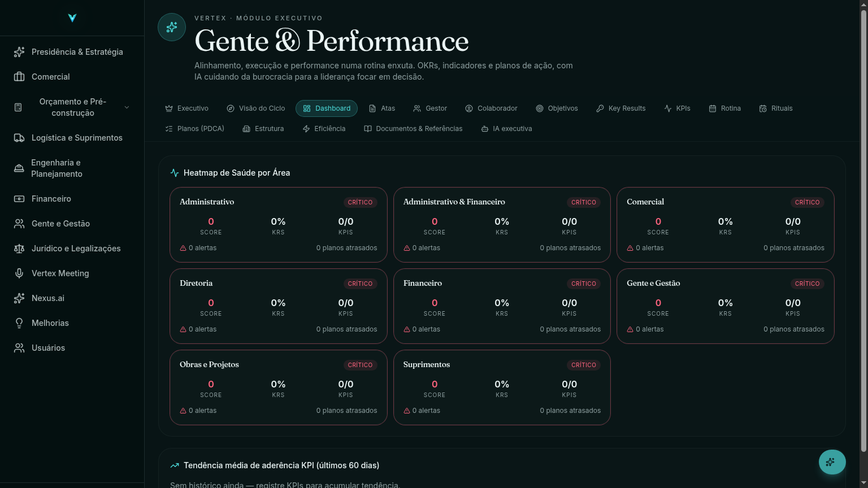Click the pulse icon beside Heatmap de Saúde
This screenshot has height=488, width=868.
[175, 173]
